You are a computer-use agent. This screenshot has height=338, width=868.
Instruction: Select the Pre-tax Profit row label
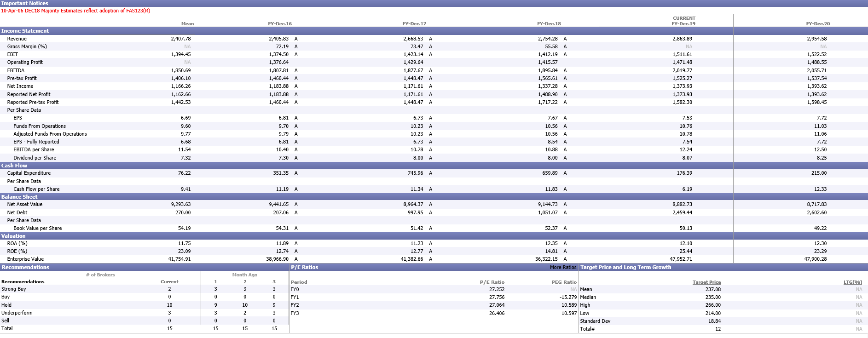click(22, 78)
